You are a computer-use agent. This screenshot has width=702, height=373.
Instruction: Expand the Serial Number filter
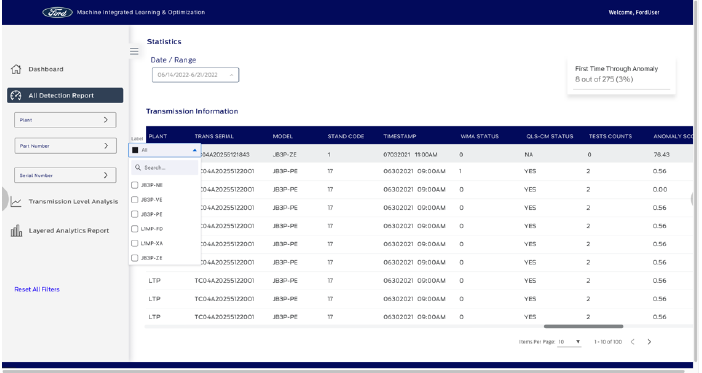click(65, 175)
